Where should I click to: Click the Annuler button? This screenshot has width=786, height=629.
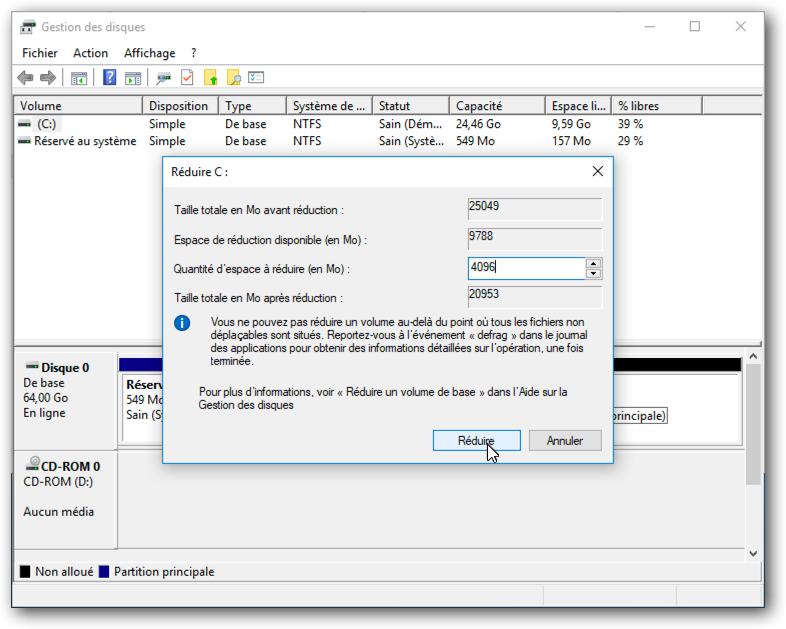pos(565,441)
